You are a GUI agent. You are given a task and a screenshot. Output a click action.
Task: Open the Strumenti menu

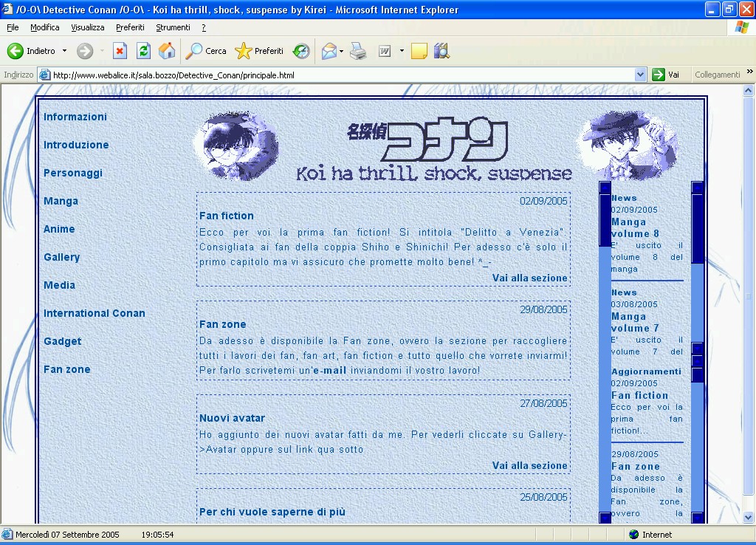click(173, 27)
